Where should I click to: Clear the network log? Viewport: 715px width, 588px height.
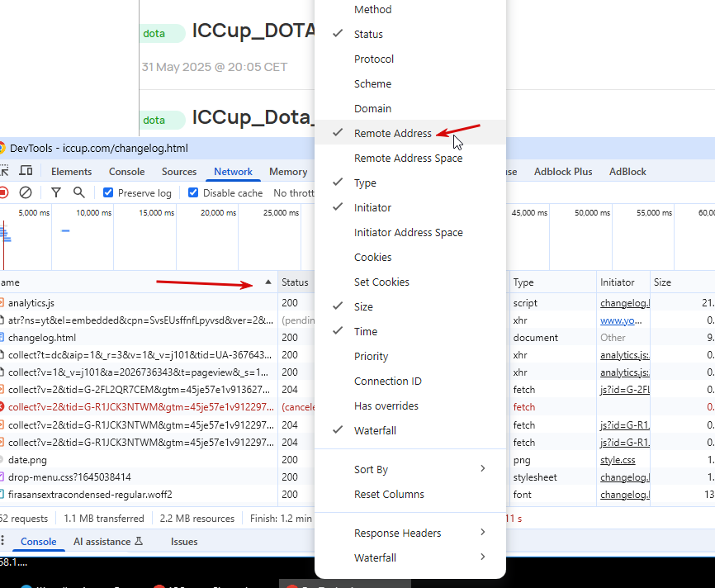pyautogui.click(x=26, y=192)
